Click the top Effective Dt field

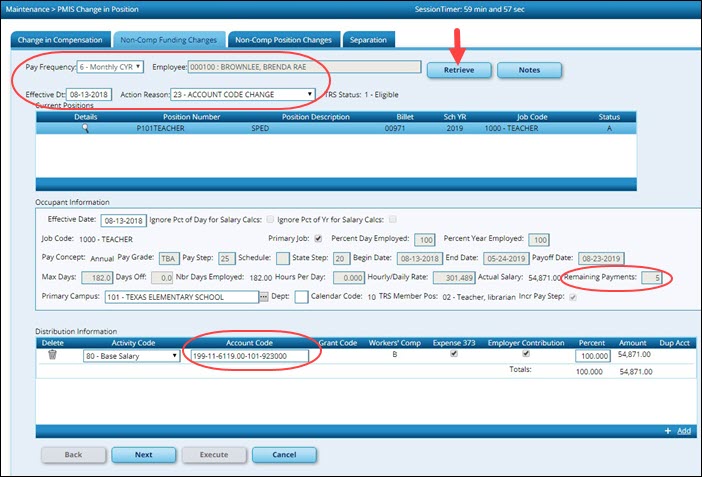[x=89, y=95]
